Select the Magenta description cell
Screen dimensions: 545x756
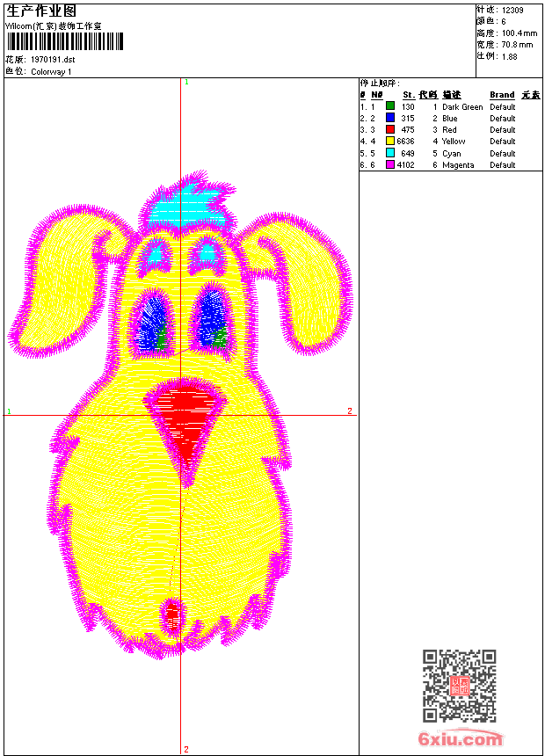[x=458, y=165]
